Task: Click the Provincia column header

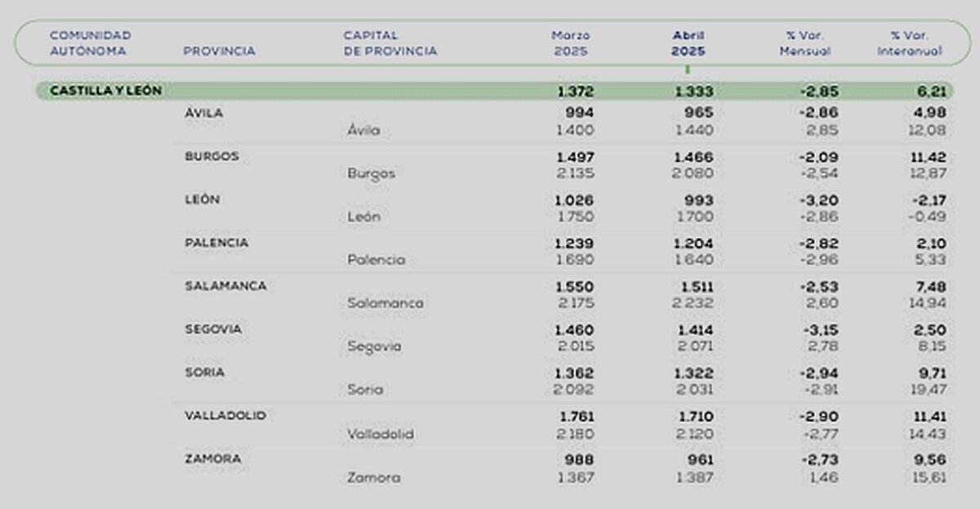Action: pos(220,51)
